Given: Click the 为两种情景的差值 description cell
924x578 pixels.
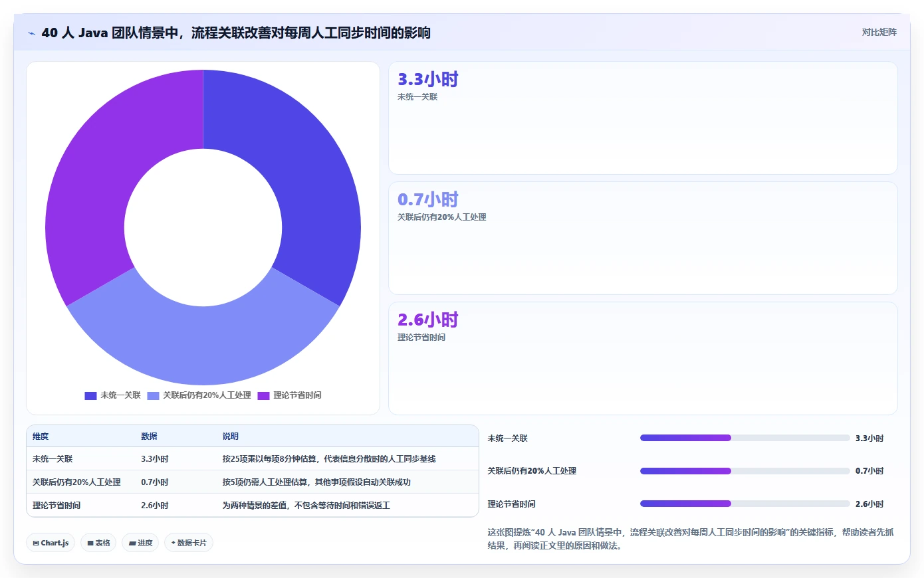Looking at the screenshot, I should [x=306, y=506].
